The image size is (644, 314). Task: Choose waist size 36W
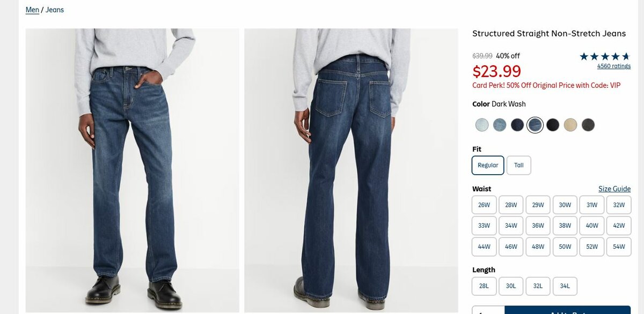pyautogui.click(x=538, y=226)
